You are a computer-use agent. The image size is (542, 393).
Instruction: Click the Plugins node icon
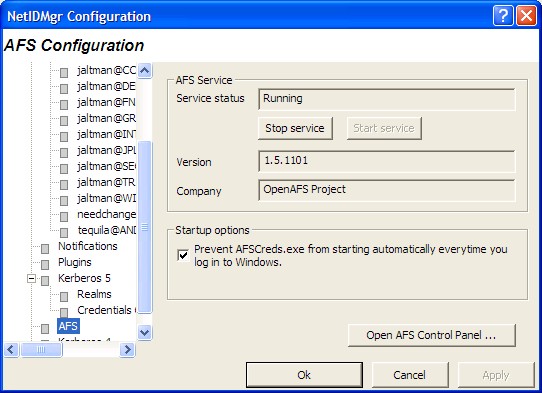pyautogui.click(x=45, y=264)
